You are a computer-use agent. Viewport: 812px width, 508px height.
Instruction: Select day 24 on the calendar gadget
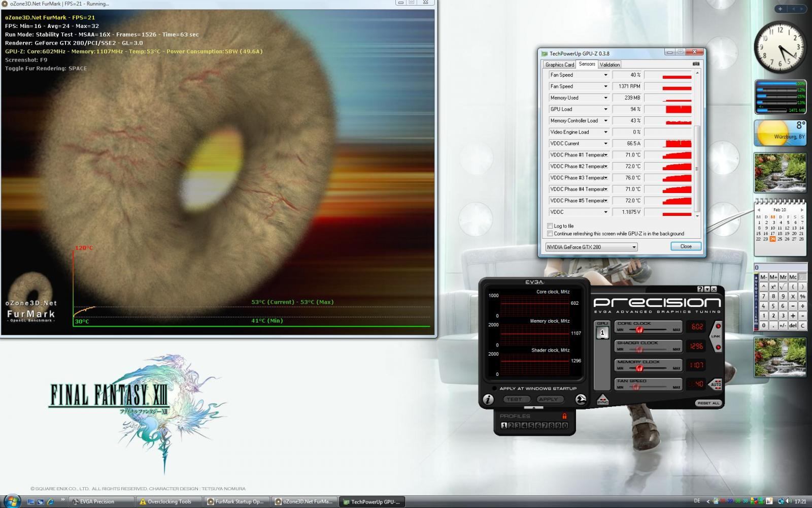[x=772, y=239]
